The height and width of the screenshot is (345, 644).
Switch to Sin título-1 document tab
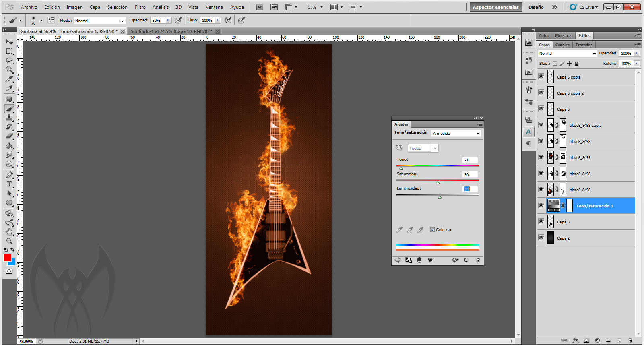174,31
